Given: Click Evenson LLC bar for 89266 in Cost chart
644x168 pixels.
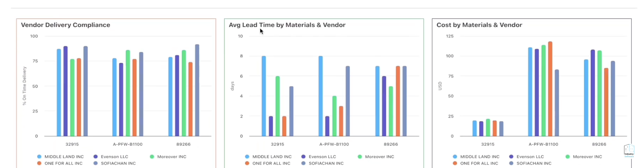Looking at the screenshot, I should point(593,93).
